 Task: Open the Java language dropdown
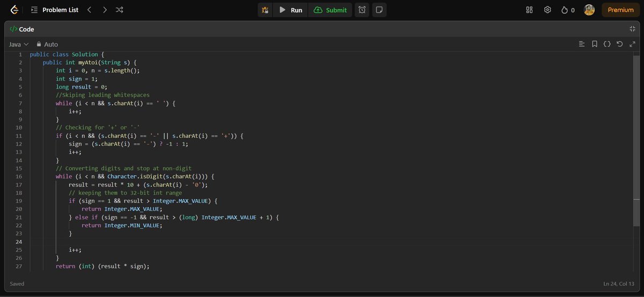[x=19, y=44]
